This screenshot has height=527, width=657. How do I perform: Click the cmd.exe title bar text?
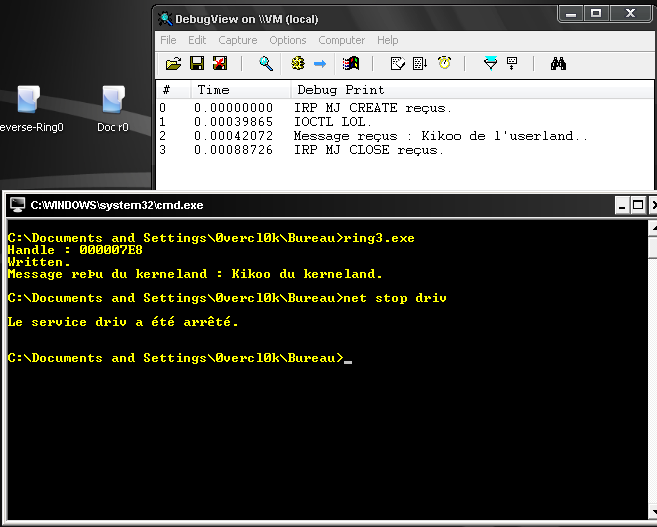pyautogui.click(x=117, y=205)
